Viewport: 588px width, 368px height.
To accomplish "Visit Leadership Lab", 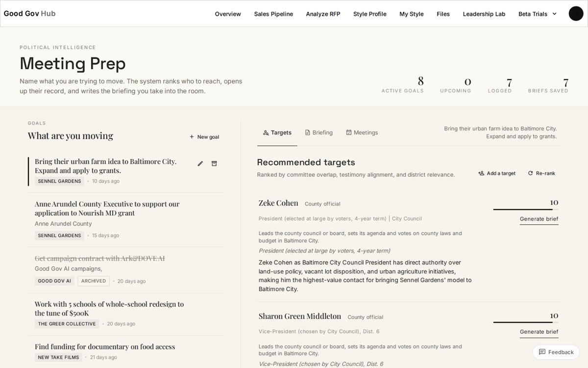I will pos(484,14).
